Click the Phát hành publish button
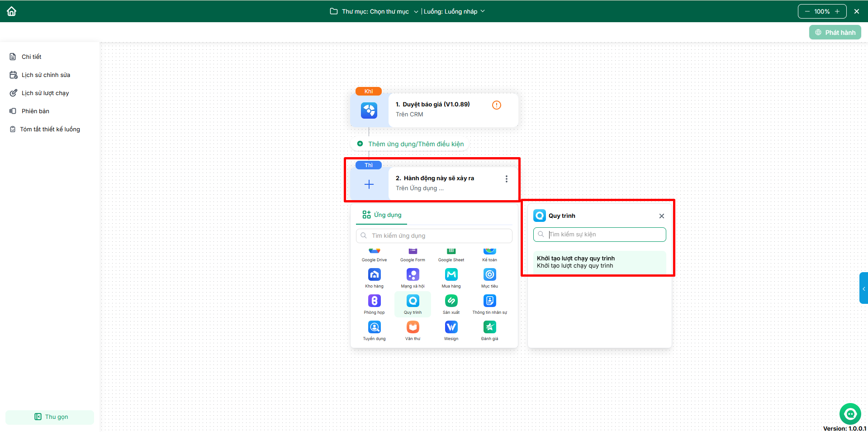The height and width of the screenshot is (432, 868). click(x=835, y=33)
